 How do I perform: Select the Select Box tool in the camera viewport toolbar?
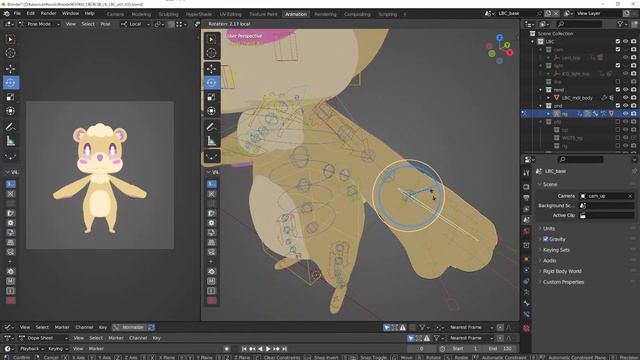pos(11,39)
